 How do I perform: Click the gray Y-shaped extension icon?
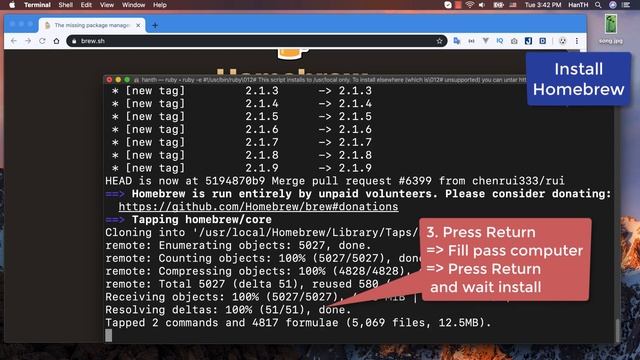pos(486,41)
